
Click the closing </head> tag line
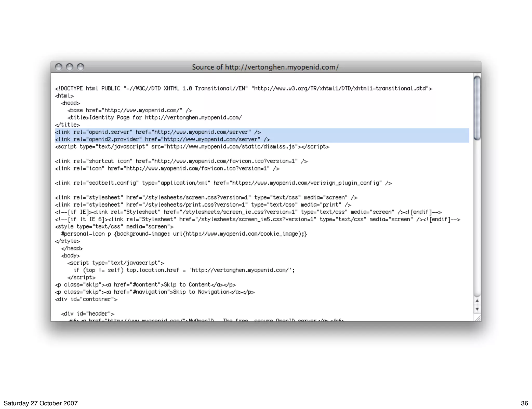[x=72, y=248]
